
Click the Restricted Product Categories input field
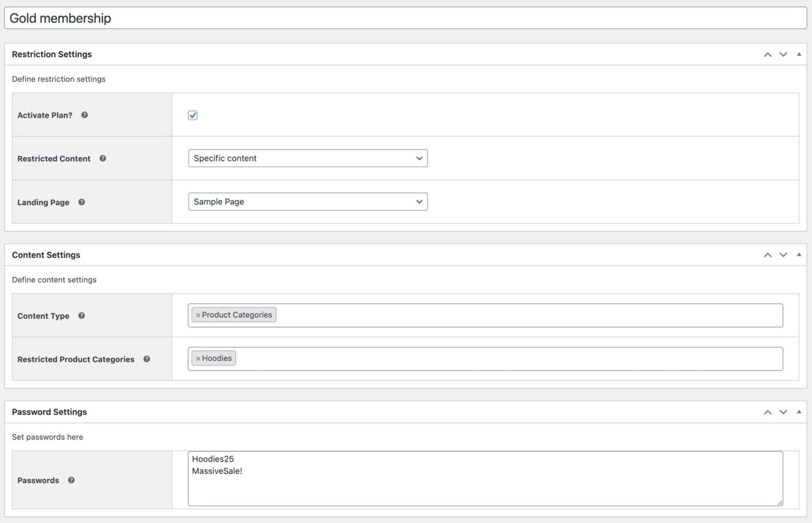[476, 358]
